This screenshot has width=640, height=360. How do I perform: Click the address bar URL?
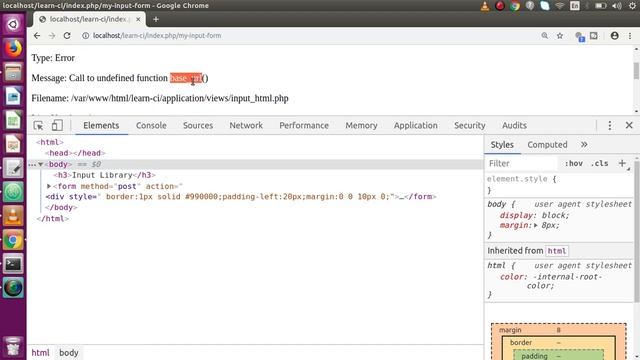(x=157, y=36)
